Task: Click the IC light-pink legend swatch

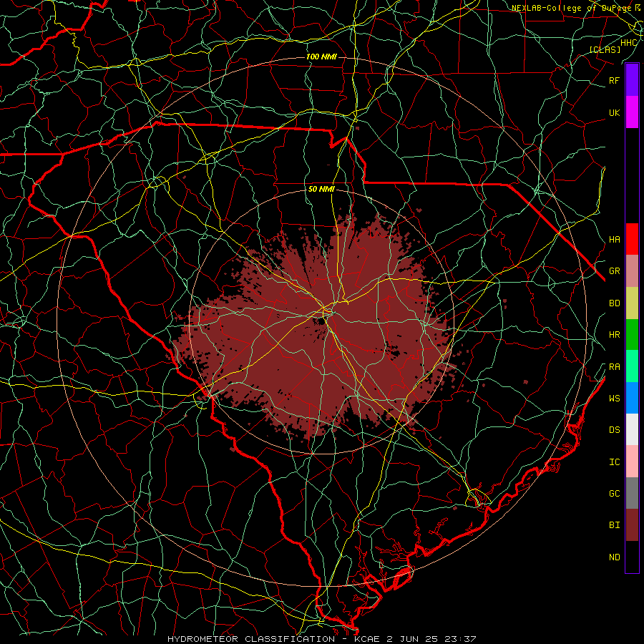Action: tap(632, 462)
